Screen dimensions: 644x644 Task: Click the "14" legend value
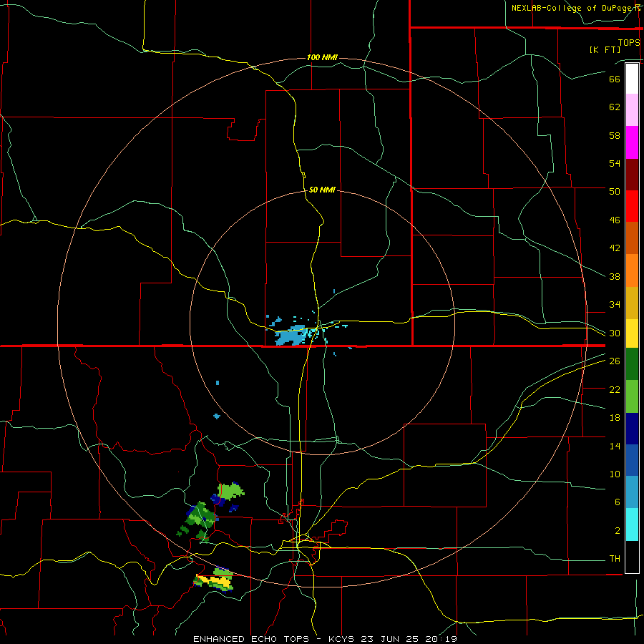pyautogui.click(x=615, y=446)
